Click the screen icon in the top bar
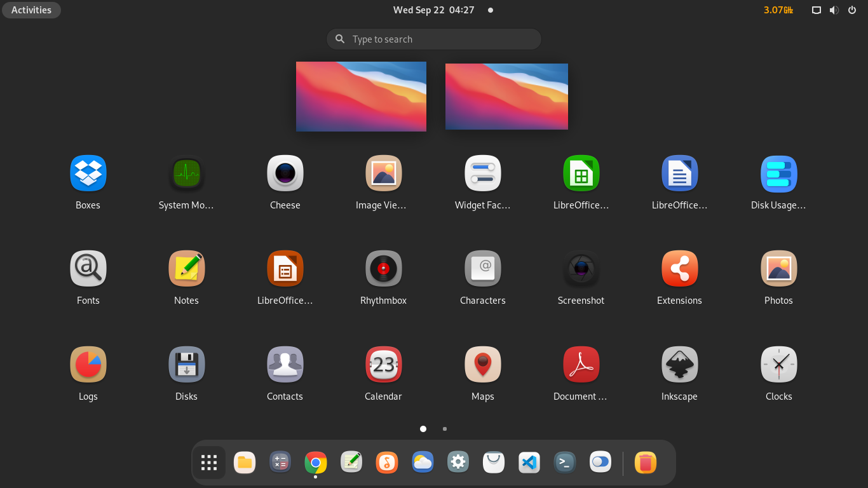Image resolution: width=868 pixels, height=488 pixels. (x=817, y=10)
